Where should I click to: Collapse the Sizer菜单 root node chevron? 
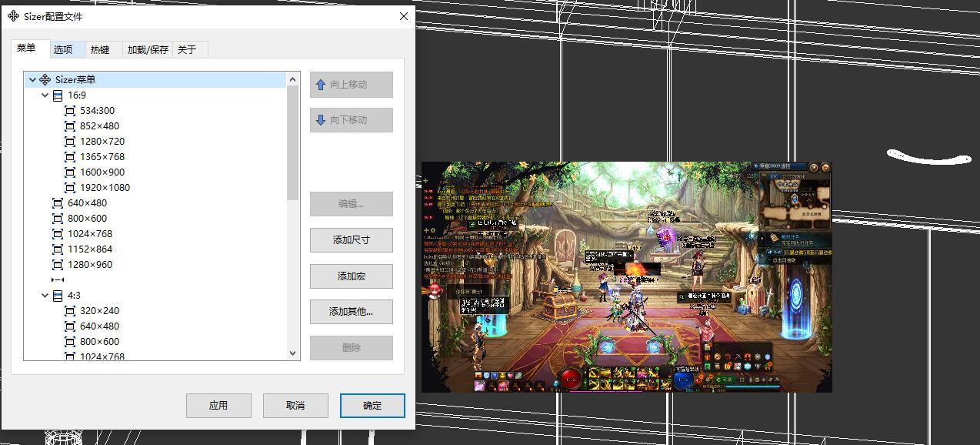[32, 79]
